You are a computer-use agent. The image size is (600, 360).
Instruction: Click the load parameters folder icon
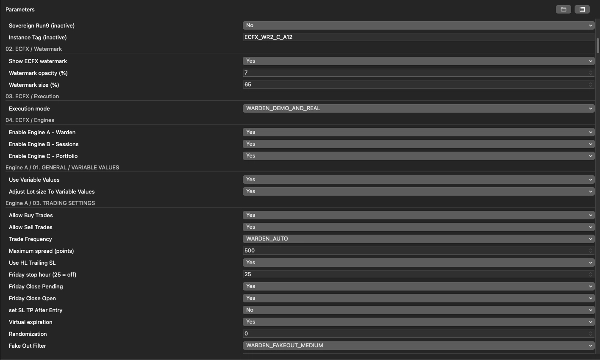[x=563, y=9]
